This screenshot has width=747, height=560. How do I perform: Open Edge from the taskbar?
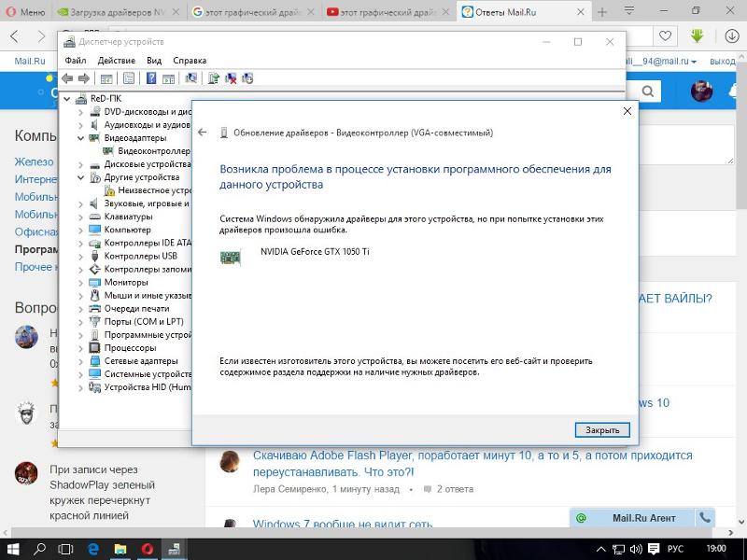93,550
